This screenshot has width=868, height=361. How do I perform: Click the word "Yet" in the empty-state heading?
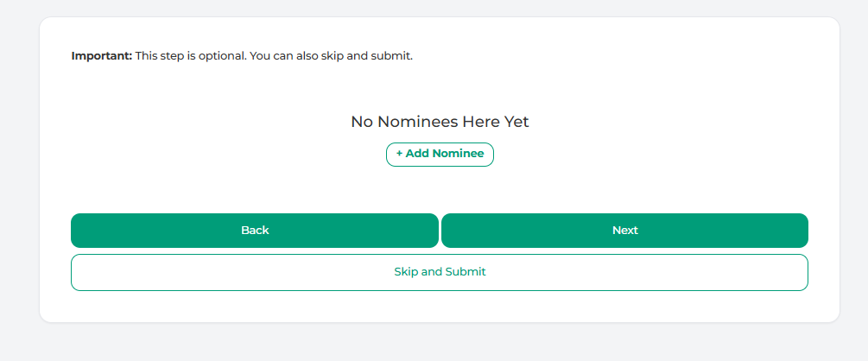point(516,122)
